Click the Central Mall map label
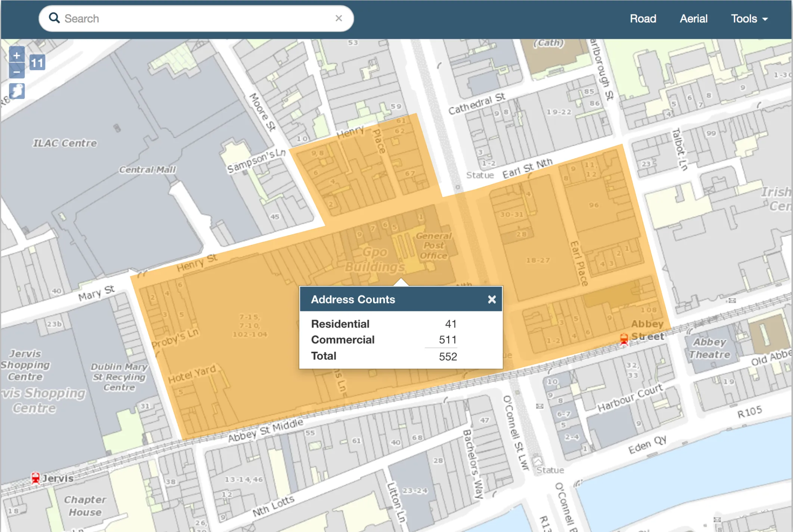Viewport: 793px width, 532px height. point(147,170)
